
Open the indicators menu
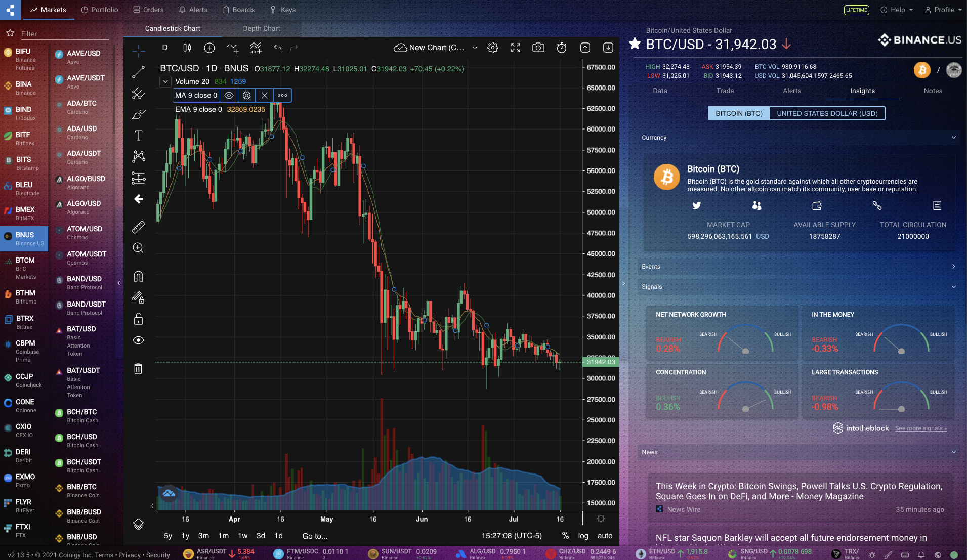(232, 48)
